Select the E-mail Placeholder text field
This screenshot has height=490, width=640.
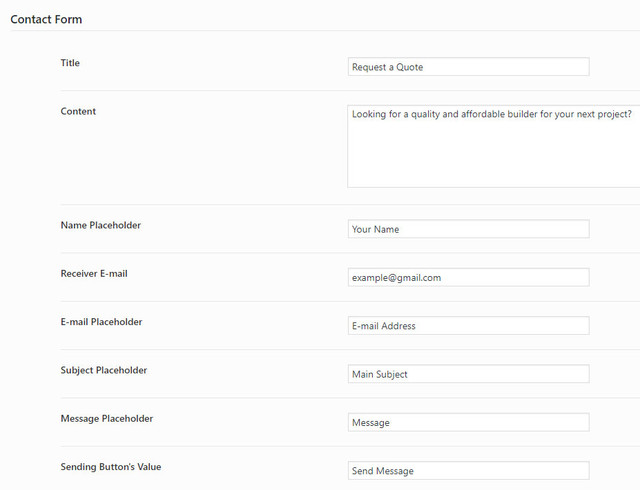(468, 326)
